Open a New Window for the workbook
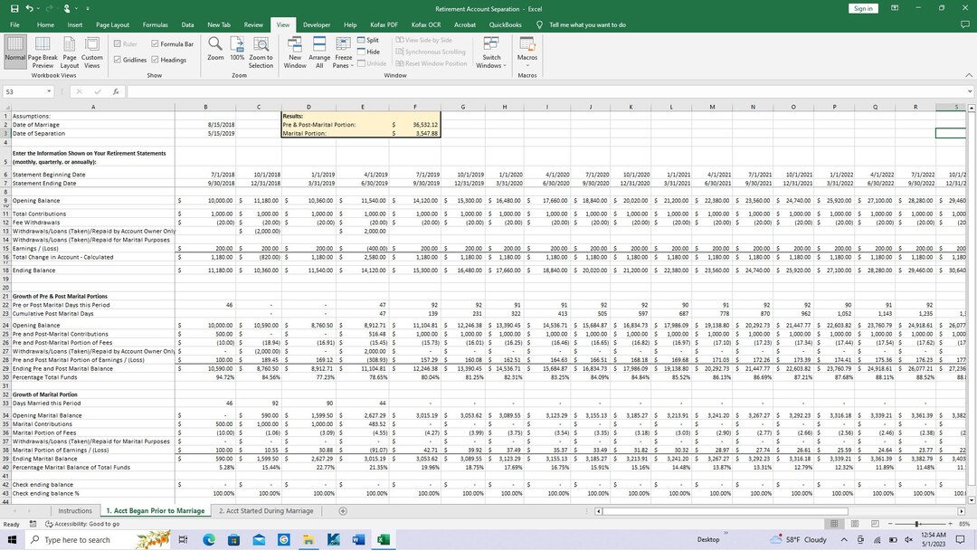The height and width of the screenshot is (560, 977). pos(294,50)
